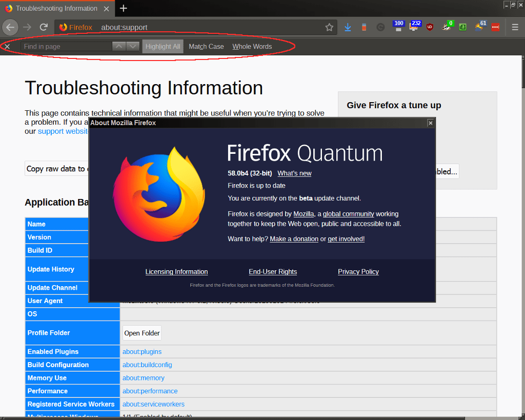Follow the Mozilla link in the About dialog
Screen dimensions: 525x420
click(304, 214)
